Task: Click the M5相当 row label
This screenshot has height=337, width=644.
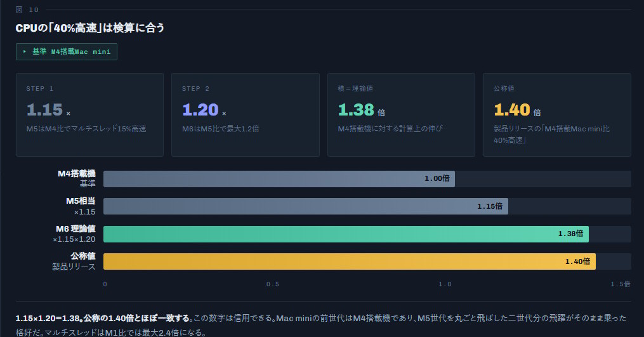Action: click(81, 201)
